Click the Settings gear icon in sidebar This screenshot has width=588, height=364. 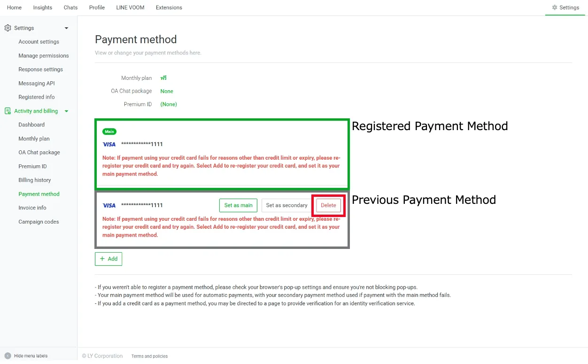coord(8,28)
